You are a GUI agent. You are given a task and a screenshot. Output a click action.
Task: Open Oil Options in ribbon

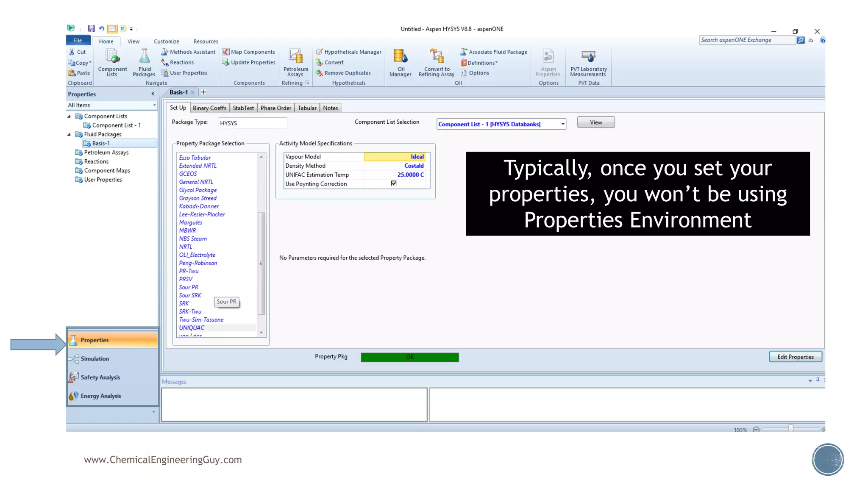[x=475, y=73]
